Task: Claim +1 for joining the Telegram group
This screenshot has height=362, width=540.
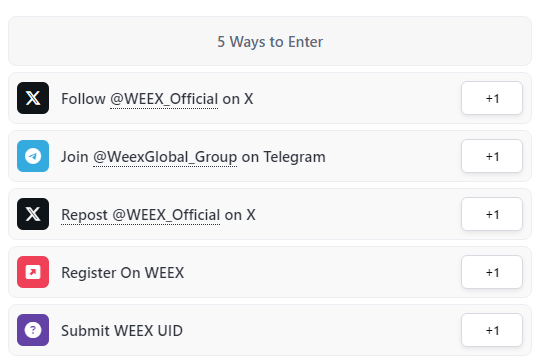Action: [492, 156]
